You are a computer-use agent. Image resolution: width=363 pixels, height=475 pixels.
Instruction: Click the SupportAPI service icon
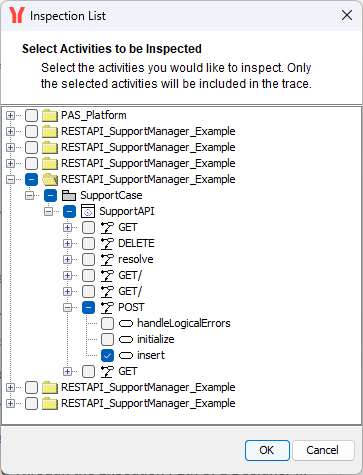click(x=88, y=211)
